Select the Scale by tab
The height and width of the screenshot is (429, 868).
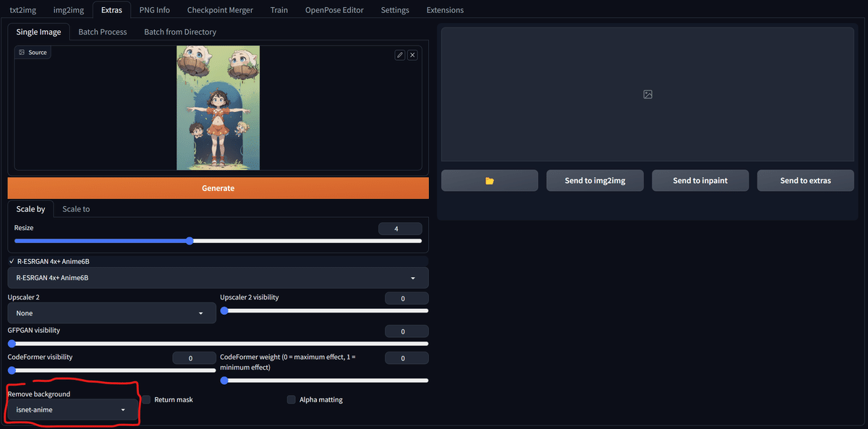[x=31, y=209]
